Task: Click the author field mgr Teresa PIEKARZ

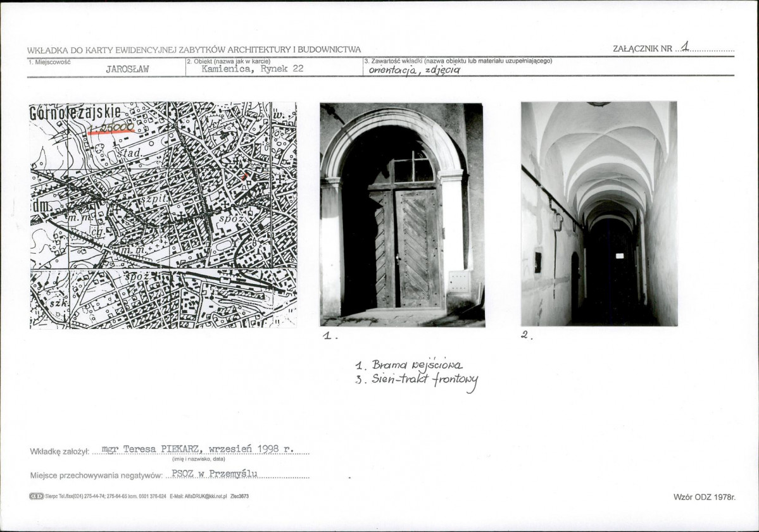Action: (198, 448)
